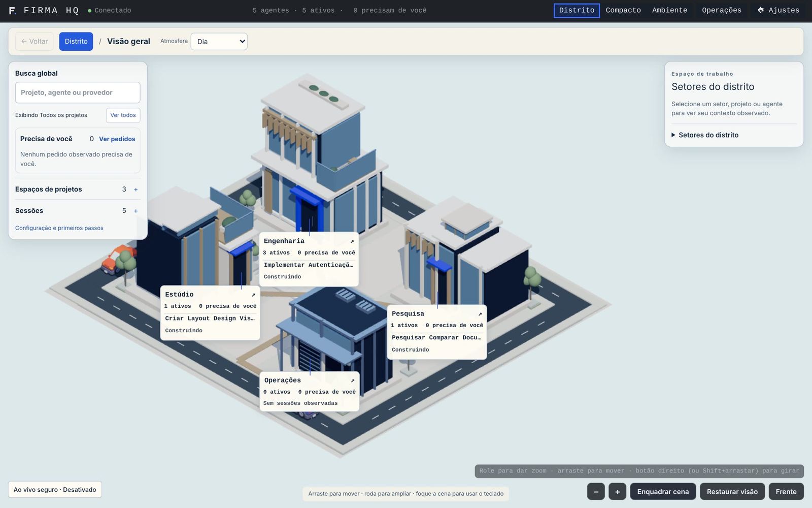The image size is (812, 508).
Task: Click Sessões row label
Action: click(x=29, y=211)
